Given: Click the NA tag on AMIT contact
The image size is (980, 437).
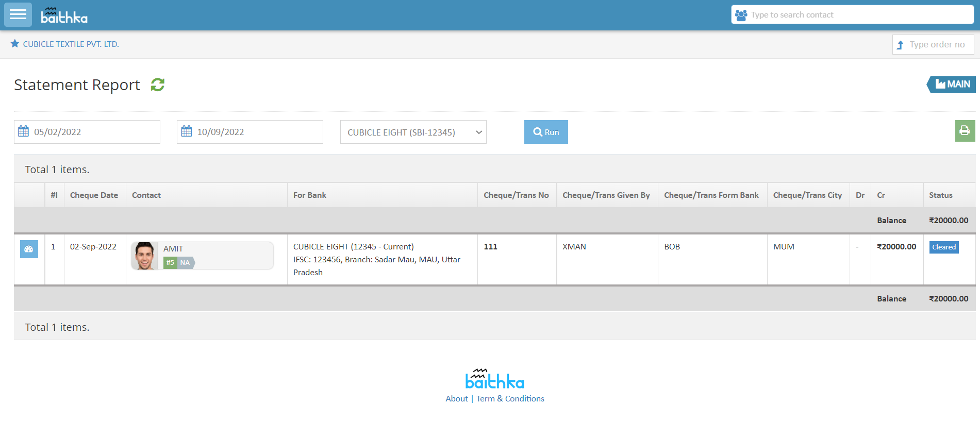Looking at the screenshot, I should 185,263.
